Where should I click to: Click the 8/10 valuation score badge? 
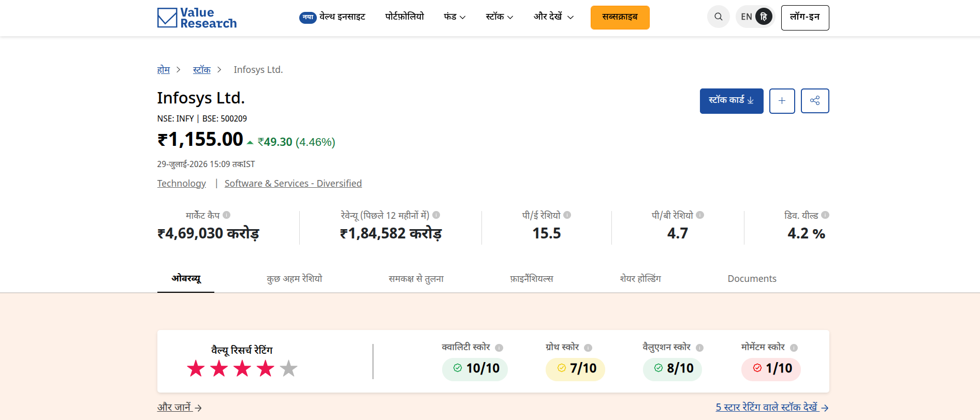tap(672, 369)
